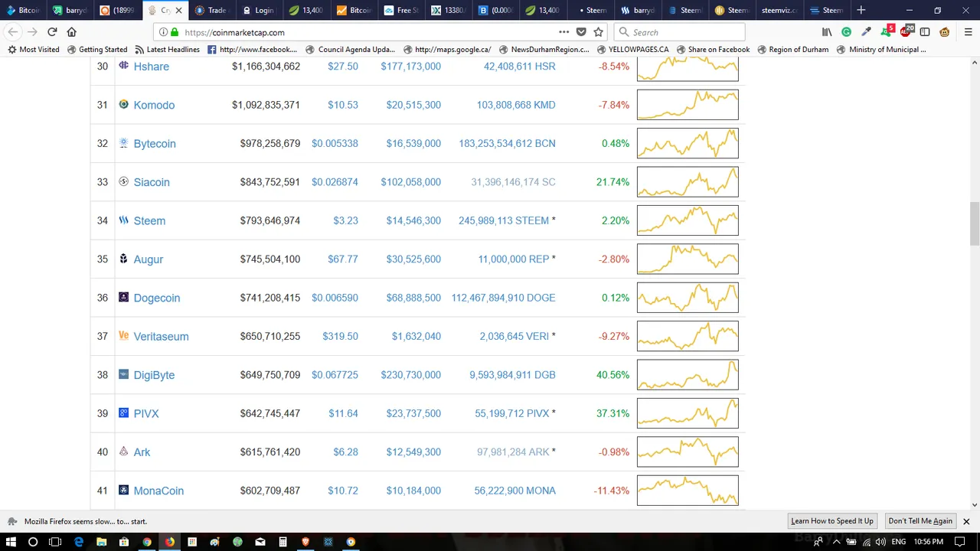Image resolution: width=980 pixels, height=551 pixels.
Task: Open page actions three-dot menu
Action: pyautogui.click(x=563, y=32)
